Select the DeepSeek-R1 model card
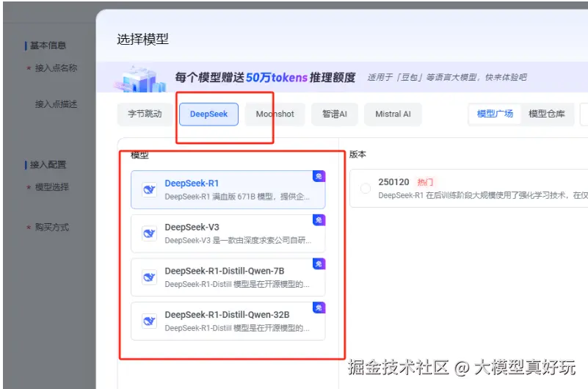The image size is (588, 389). [x=228, y=189]
